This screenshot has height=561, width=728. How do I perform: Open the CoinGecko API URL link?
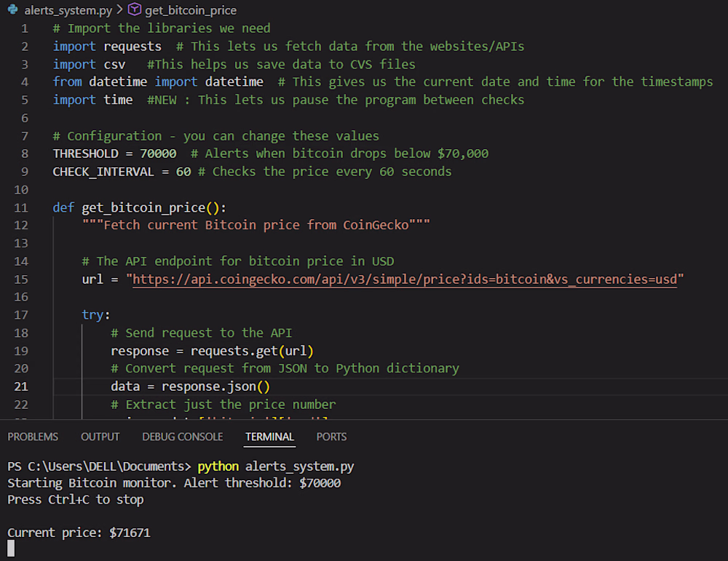404,279
